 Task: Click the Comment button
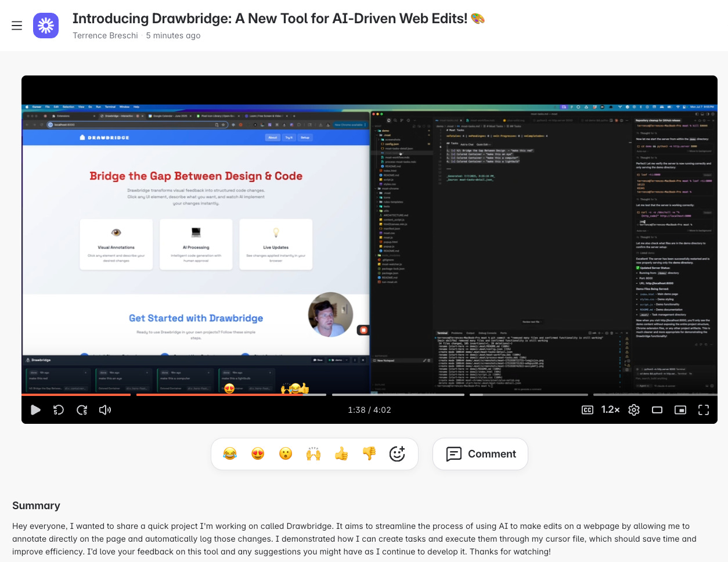pos(480,454)
